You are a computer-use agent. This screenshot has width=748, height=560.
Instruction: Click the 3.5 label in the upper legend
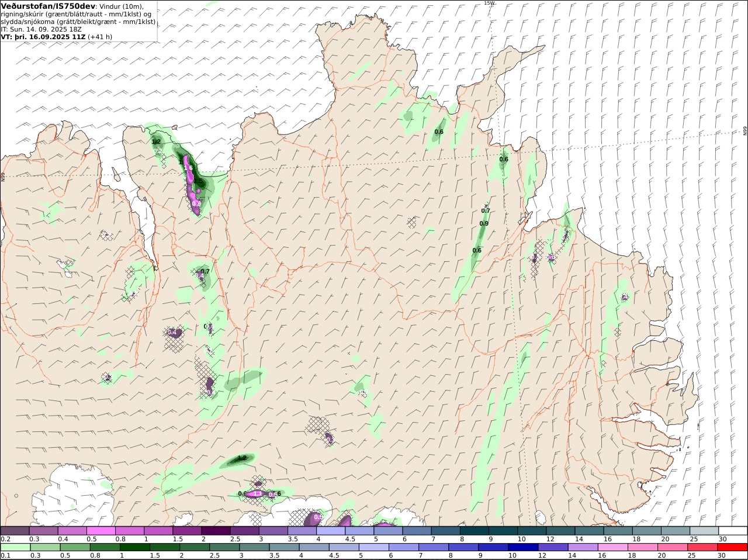point(293,539)
